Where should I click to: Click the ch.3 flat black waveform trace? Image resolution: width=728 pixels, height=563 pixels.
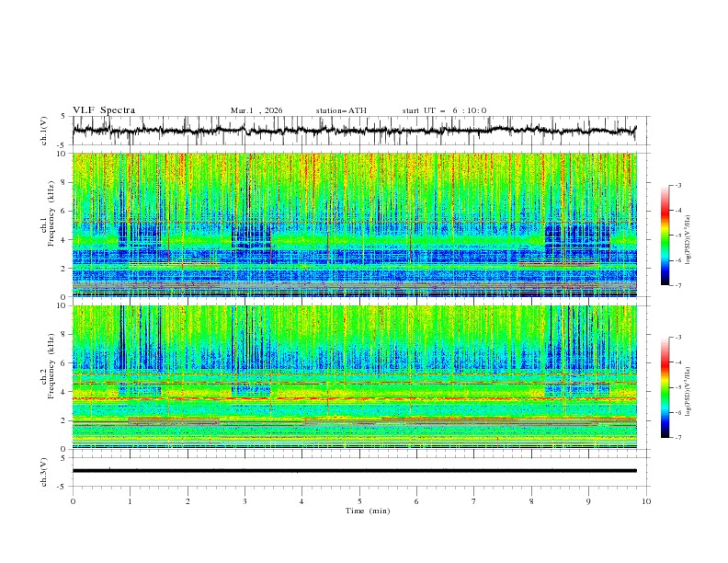click(x=354, y=471)
